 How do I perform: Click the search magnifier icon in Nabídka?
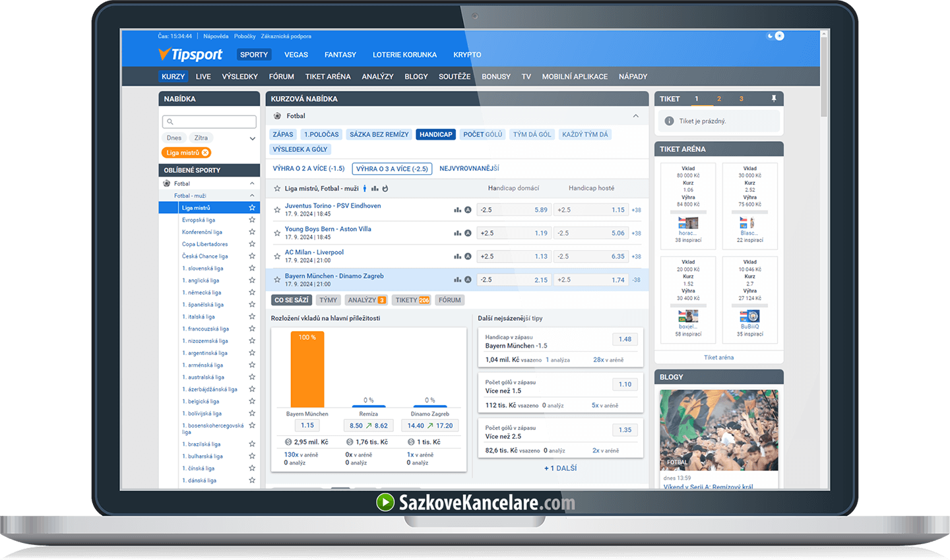tap(170, 121)
